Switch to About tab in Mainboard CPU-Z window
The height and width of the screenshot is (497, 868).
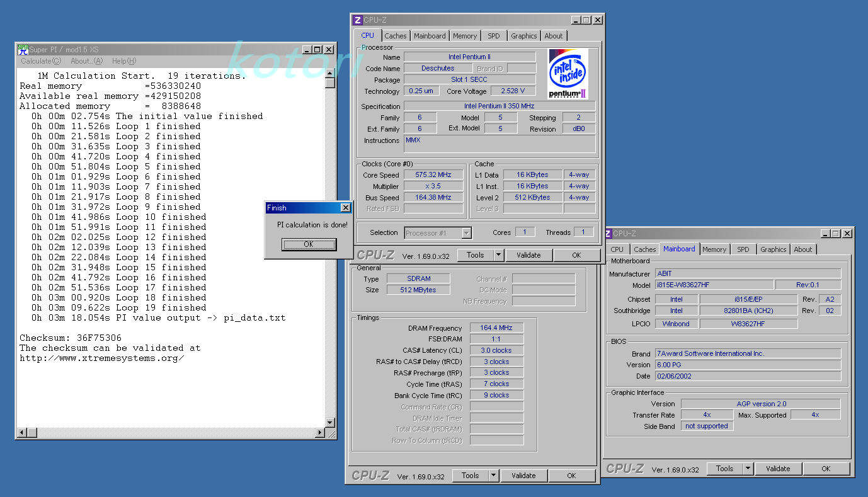pos(803,249)
